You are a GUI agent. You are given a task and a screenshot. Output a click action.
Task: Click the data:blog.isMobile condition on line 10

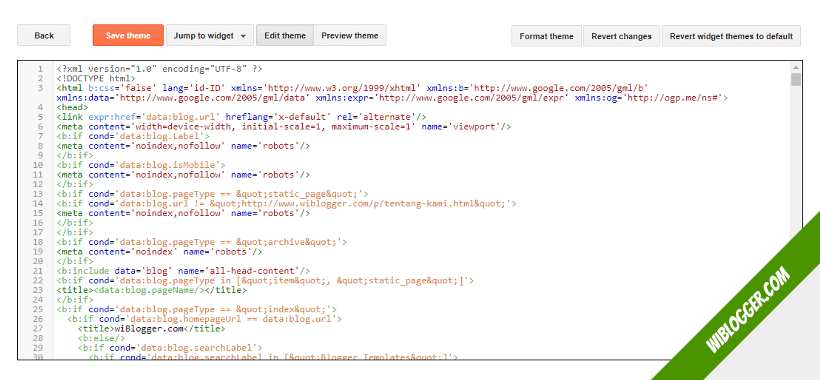pos(142,165)
